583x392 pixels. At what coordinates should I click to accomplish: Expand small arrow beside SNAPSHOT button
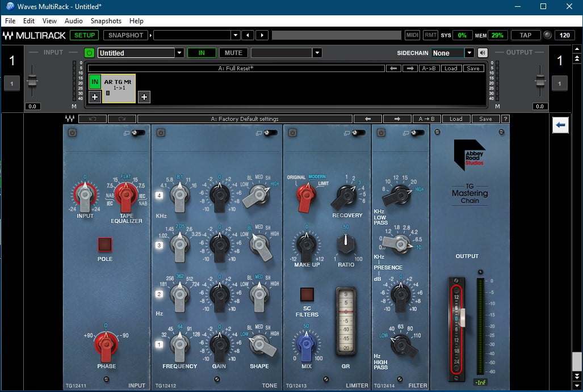150,35
